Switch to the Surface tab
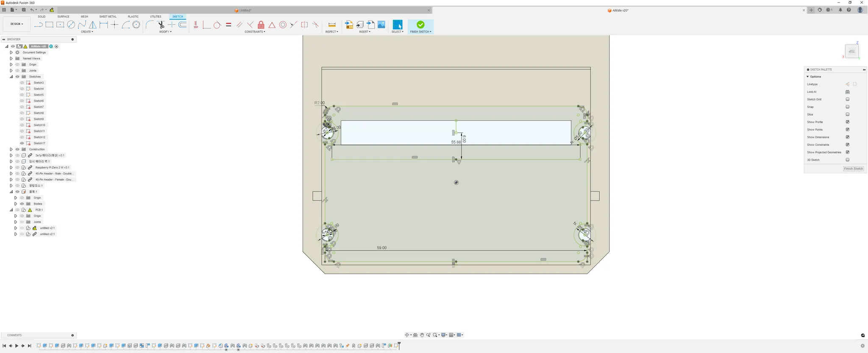The width and height of the screenshot is (868, 353). coord(63,17)
